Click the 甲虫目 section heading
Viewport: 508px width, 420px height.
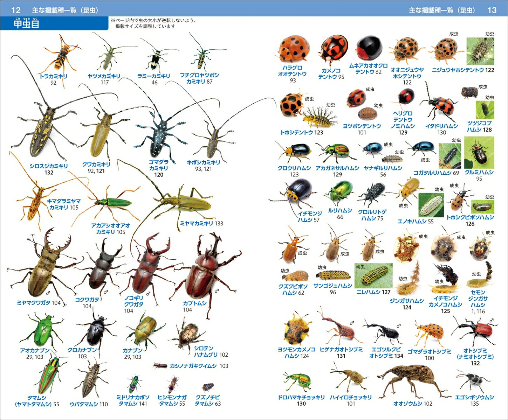[x=26, y=24]
